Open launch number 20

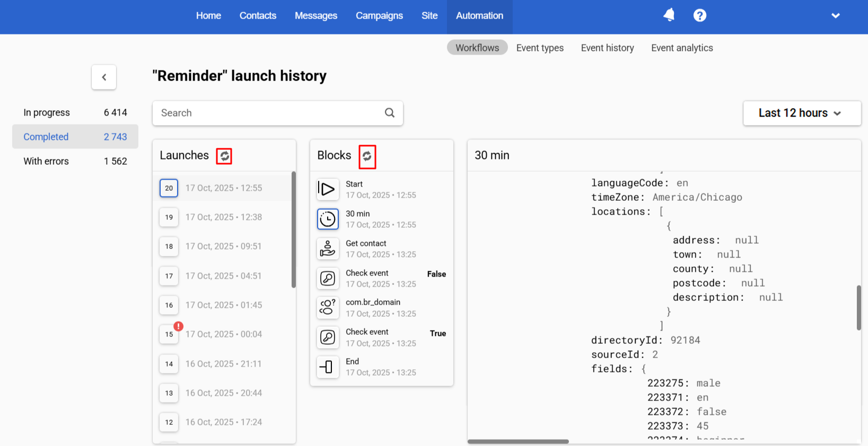pyautogui.click(x=169, y=188)
